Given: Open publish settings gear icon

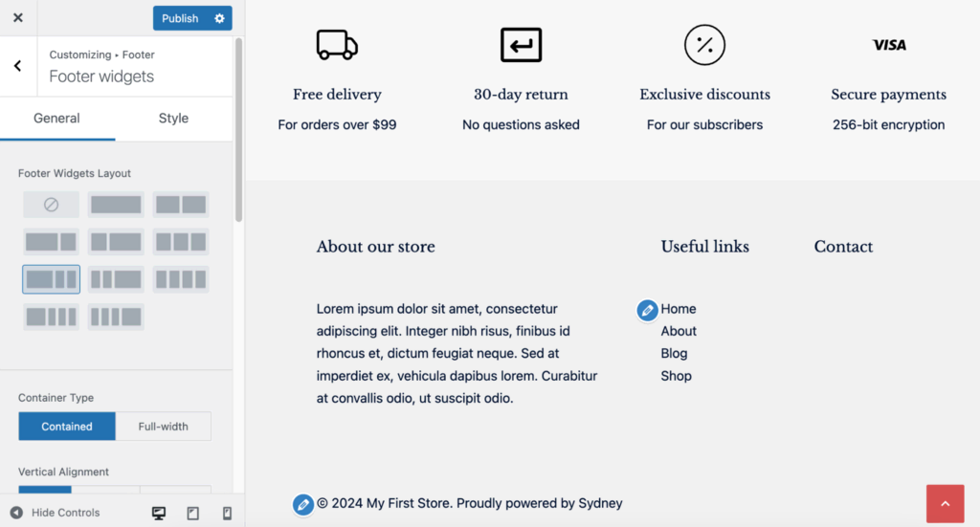Looking at the screenshot, I should (220, 18).
